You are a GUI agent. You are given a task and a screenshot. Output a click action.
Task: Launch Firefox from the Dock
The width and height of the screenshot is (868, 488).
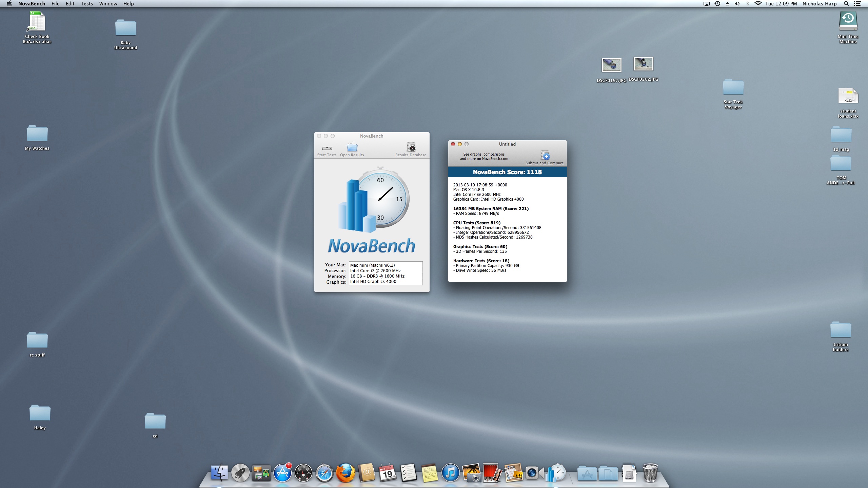tap(346, 472)
